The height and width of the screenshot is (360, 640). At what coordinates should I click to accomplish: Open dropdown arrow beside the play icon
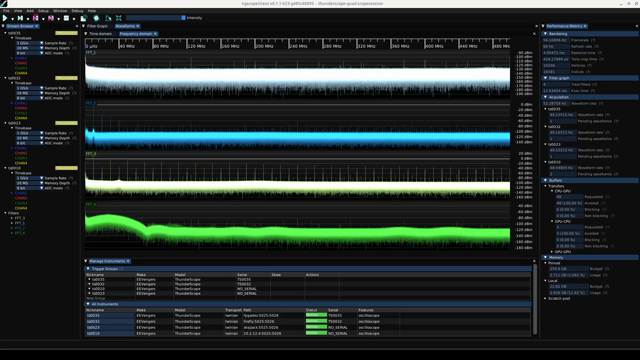[12, 19]
